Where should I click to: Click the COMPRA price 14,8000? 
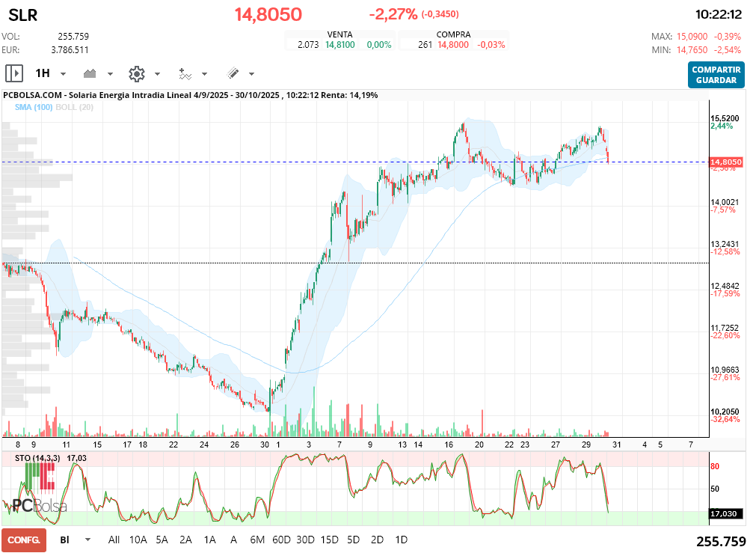tap(453, 45)
